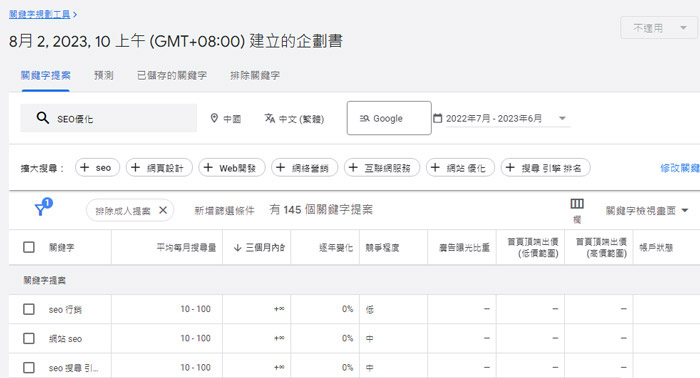The width and height of the screenshot is (700, 378).
Task: Click the plus icon on 搜尋 引擎 排名 chip
Action: pyautogui.click(x=510, y=167)
